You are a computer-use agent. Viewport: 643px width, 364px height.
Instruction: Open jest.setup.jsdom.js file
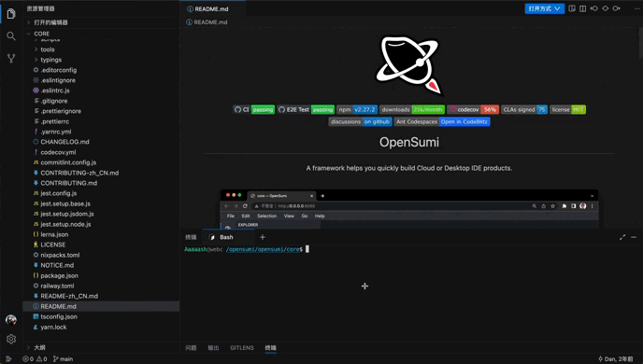[x=101, y=214]
